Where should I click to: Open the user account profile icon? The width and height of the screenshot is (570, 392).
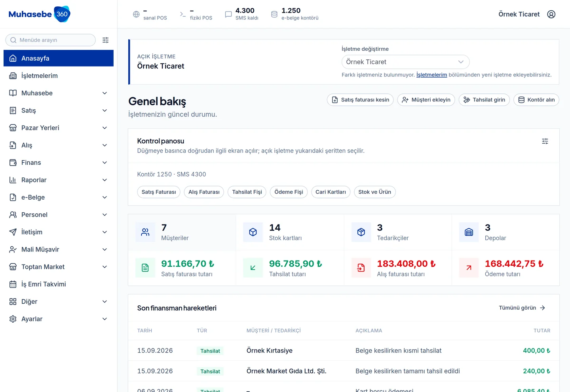551,14
